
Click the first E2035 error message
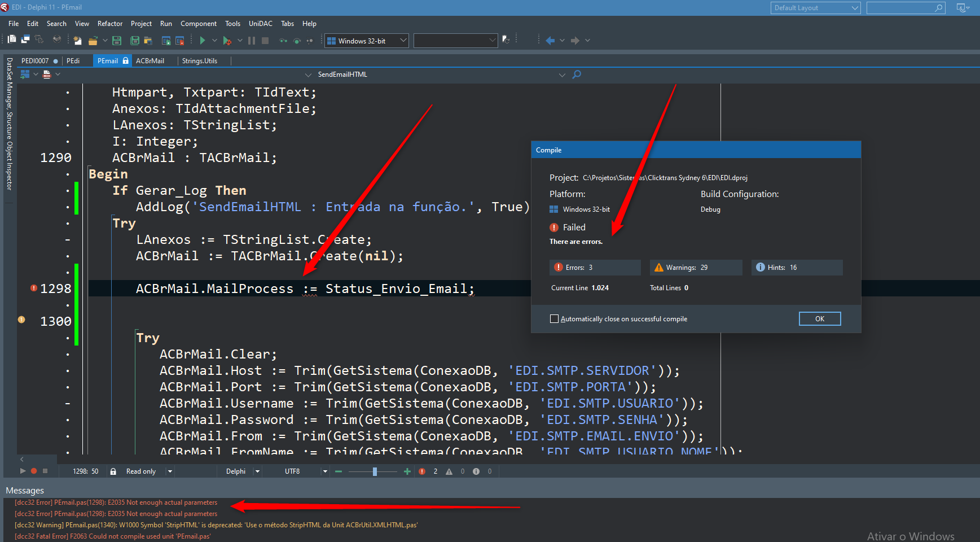[x=116, y=502]
